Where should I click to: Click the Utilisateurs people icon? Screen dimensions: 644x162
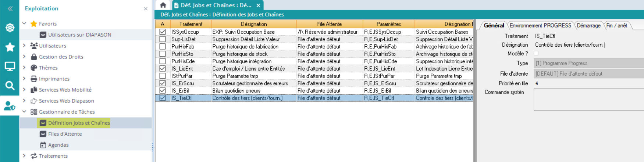[34, 46]
